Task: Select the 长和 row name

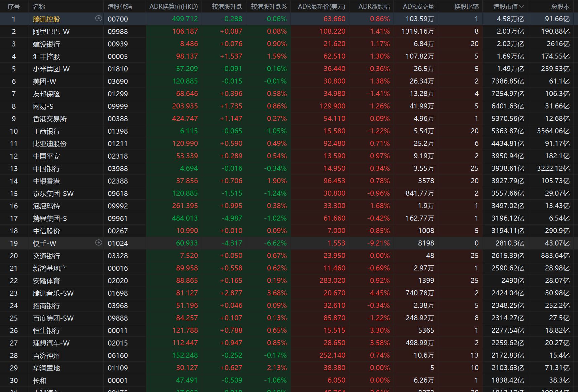Action: [40, 381]
